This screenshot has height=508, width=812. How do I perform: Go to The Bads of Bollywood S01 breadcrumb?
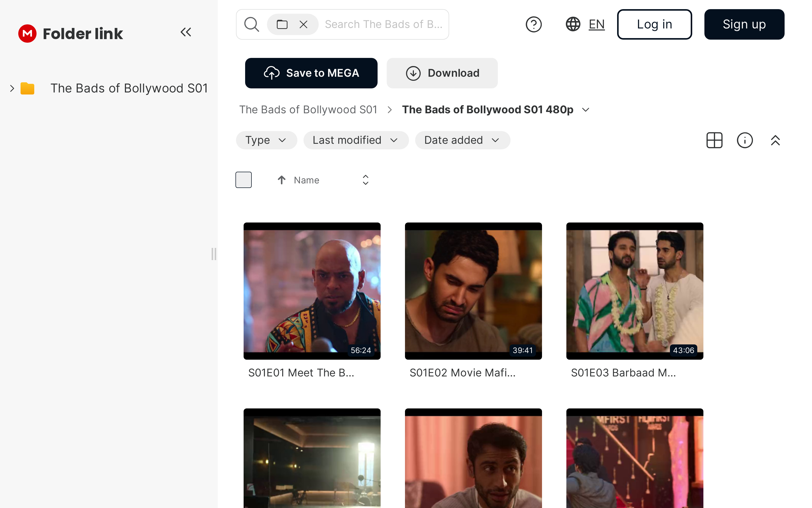pos(308,109)
